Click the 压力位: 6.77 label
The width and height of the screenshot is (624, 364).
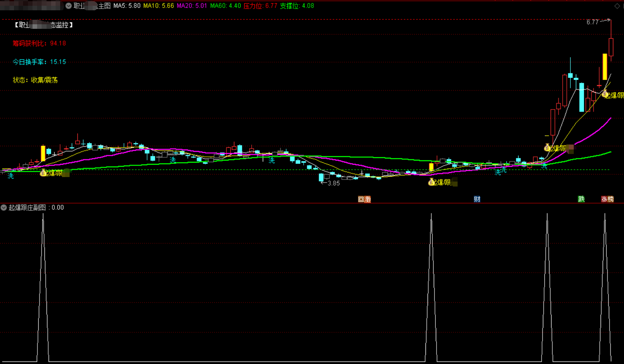(x=260, y=6)
